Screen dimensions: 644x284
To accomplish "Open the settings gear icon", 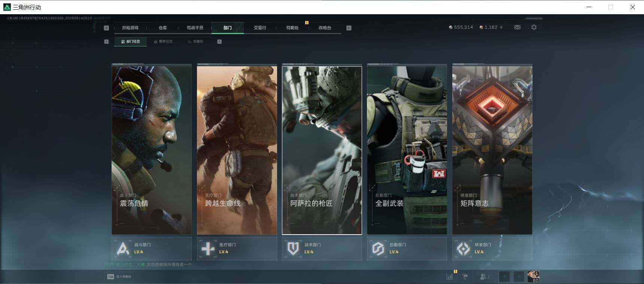I will (534, 27).
